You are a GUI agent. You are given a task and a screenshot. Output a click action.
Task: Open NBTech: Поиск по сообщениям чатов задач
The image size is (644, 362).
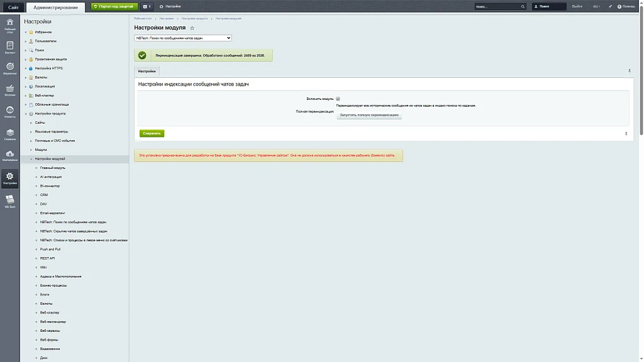click(x=73, y=222)
